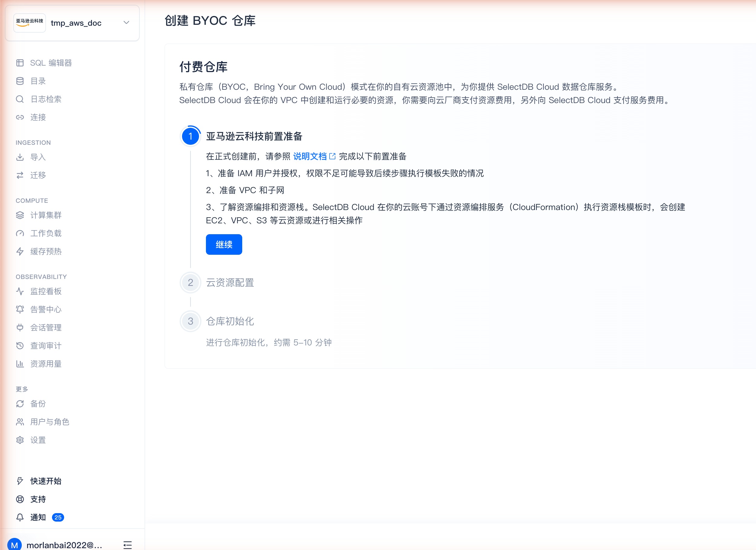This screenshot has height=550, width=756.
Task: Click the 会话管理 plug icon
Action: [x=20, y=328]
